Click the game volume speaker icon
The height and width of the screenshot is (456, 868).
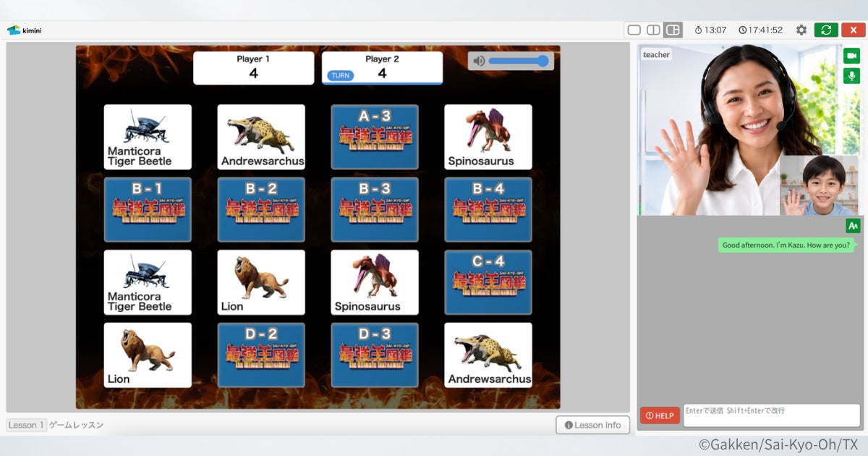pyautogui.click(x=479, y=61)
